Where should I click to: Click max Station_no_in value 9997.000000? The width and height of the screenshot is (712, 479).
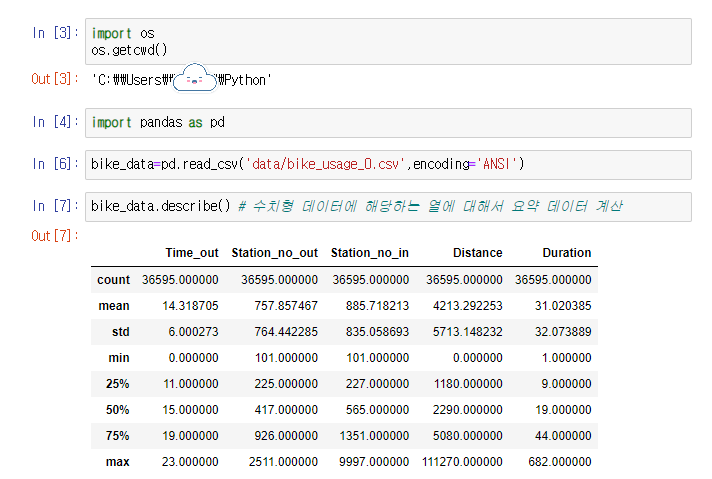click(374, 462)
